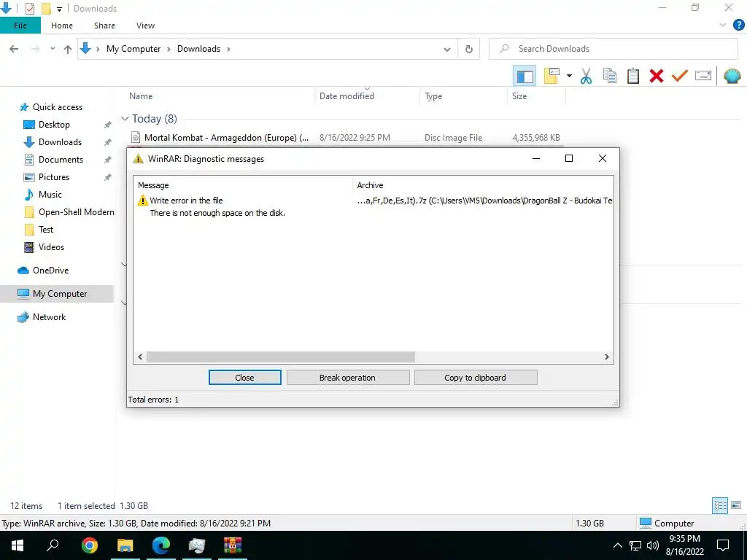This screenshot has width=747, height=560.
Task: Click the folder options toolbar icon
Action: 551,76
